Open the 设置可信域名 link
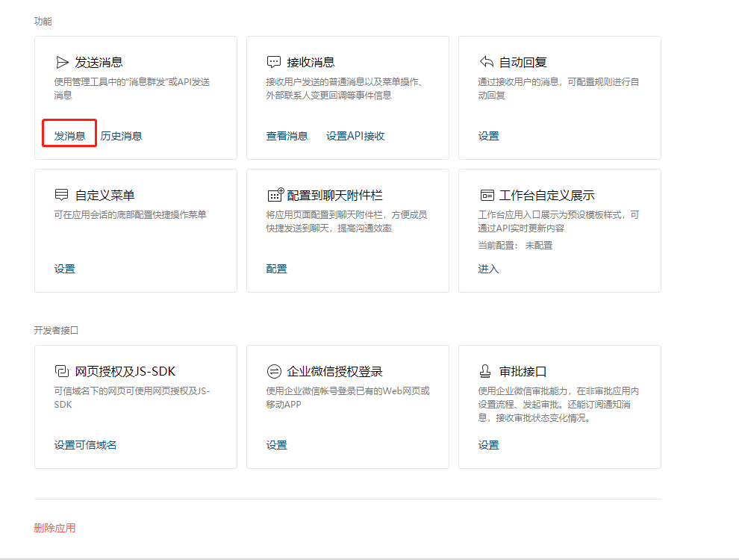 [85, 445]
